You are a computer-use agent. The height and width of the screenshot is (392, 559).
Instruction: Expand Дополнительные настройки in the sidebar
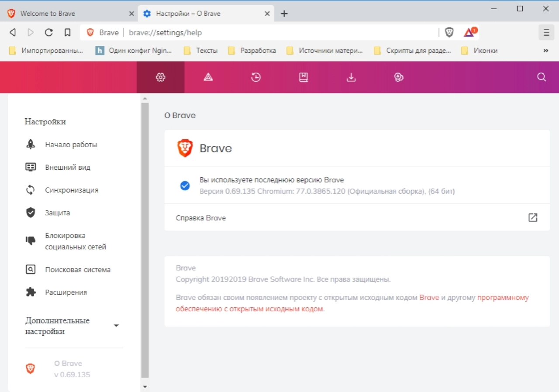click(72, 326)
